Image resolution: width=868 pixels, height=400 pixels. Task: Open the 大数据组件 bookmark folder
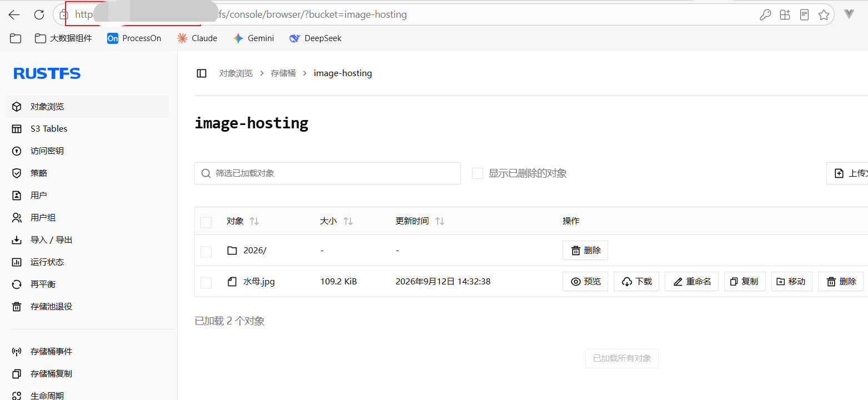coord(63,38)
